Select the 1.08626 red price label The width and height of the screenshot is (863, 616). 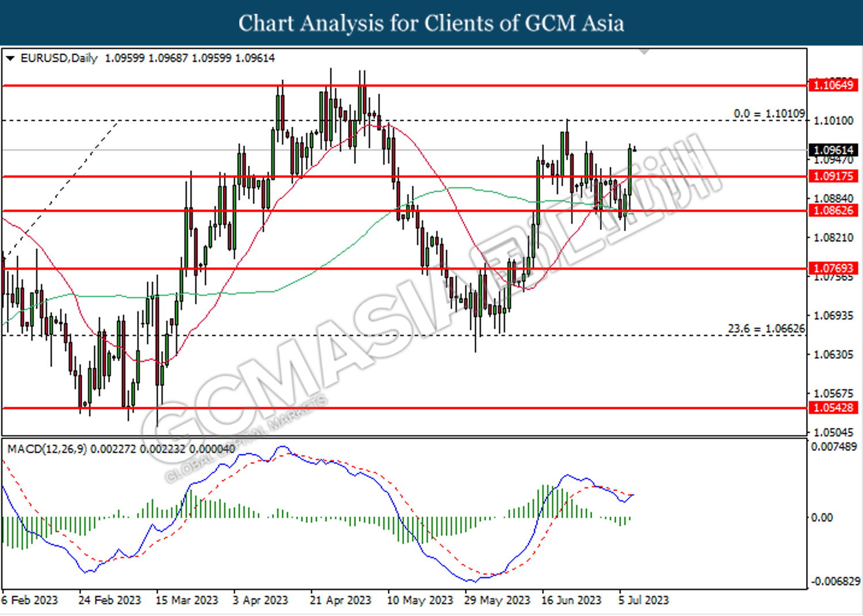834,211
